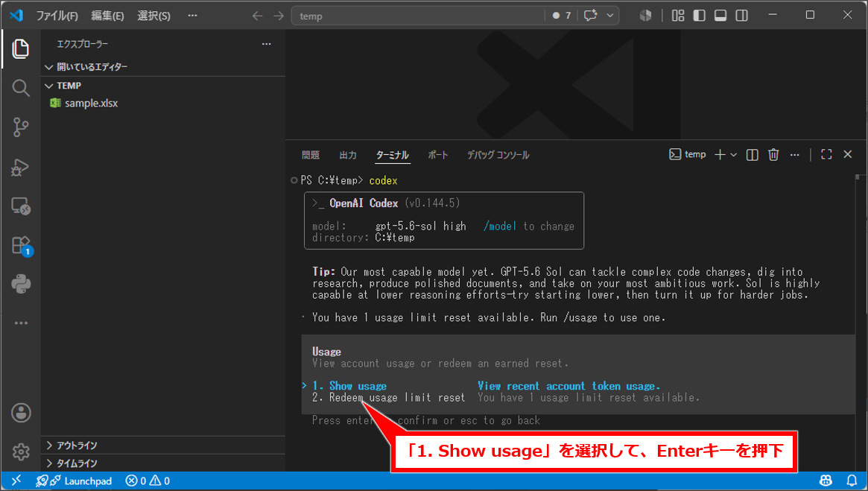Screen dimensions: 868x491
Task: Split the terminal
Action: point(752,155)
